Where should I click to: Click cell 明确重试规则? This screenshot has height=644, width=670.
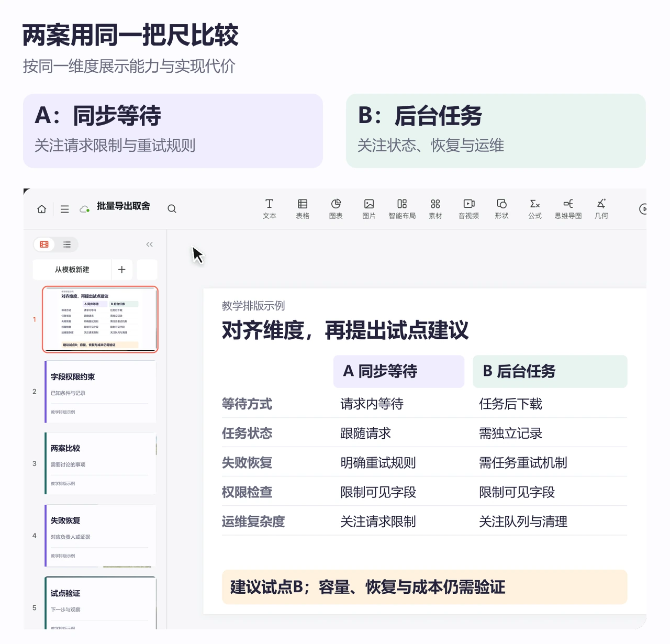click(378, 463)
